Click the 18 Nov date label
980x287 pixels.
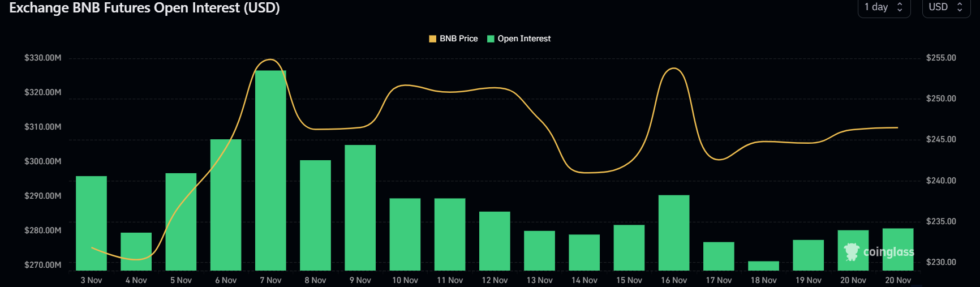[x=763, y=280]
